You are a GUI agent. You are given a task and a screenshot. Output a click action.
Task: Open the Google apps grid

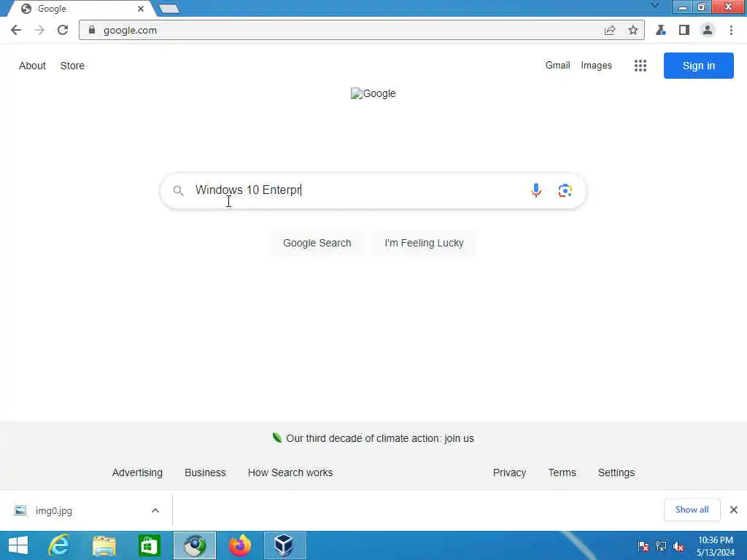coord(640,66)
